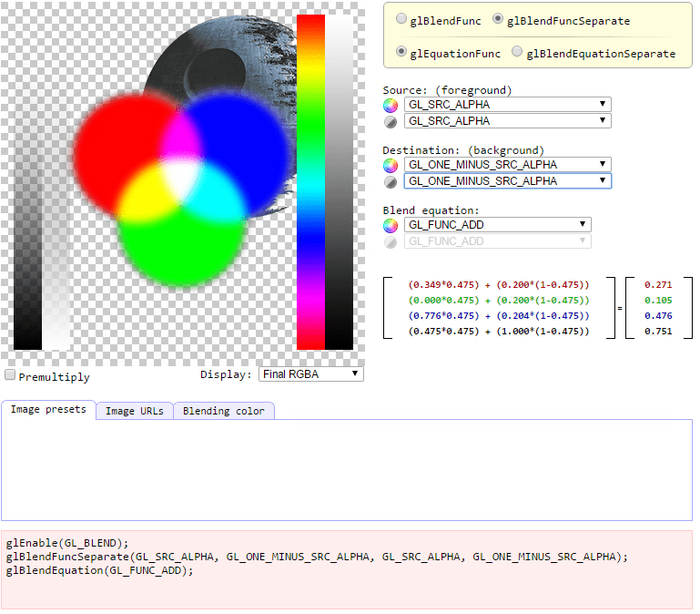Screen dimensions: 700x614
Task: Open the Destination alpha GL_ONE_MINUS_SRC_ALPHA dropdown
Action: (508, 181)
